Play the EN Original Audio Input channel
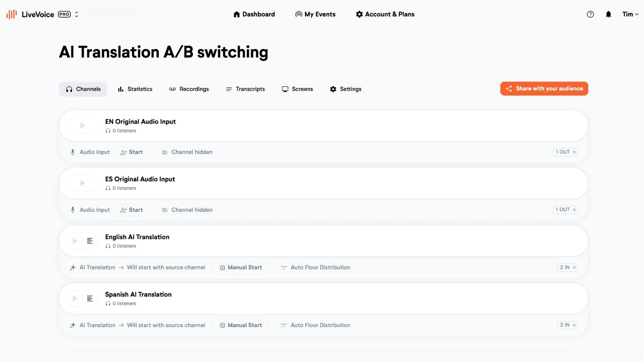The image size is (644, 362). (x=82, y=126)
